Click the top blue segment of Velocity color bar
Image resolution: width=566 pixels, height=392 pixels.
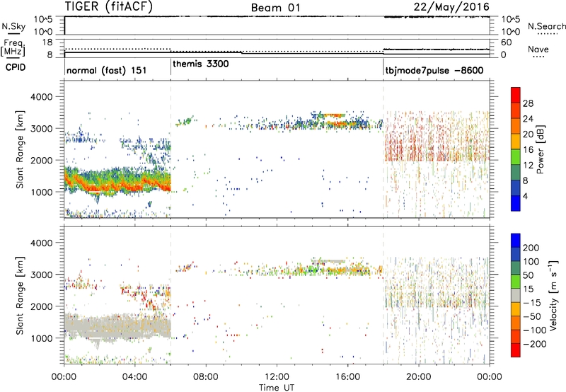(516, 241)
